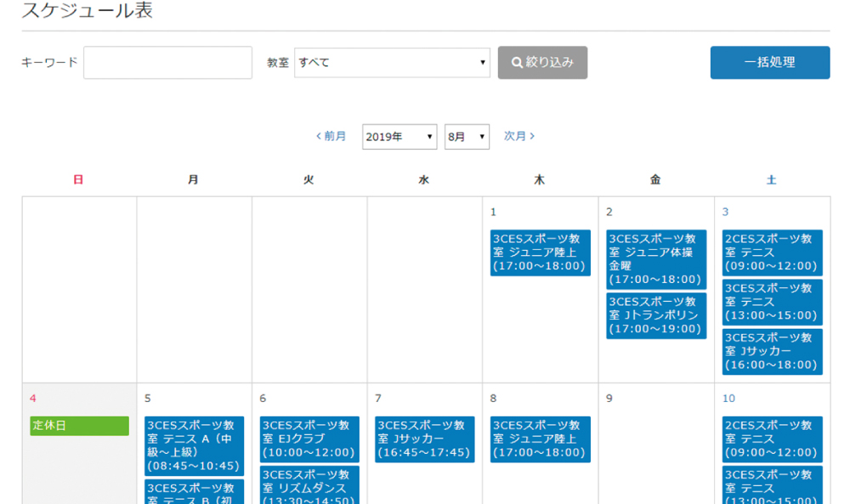Viewport: 850px width, 504px height.
Task: Expand the 2019年 year selector
Action: pyautogui.click(x=399, y=136)
